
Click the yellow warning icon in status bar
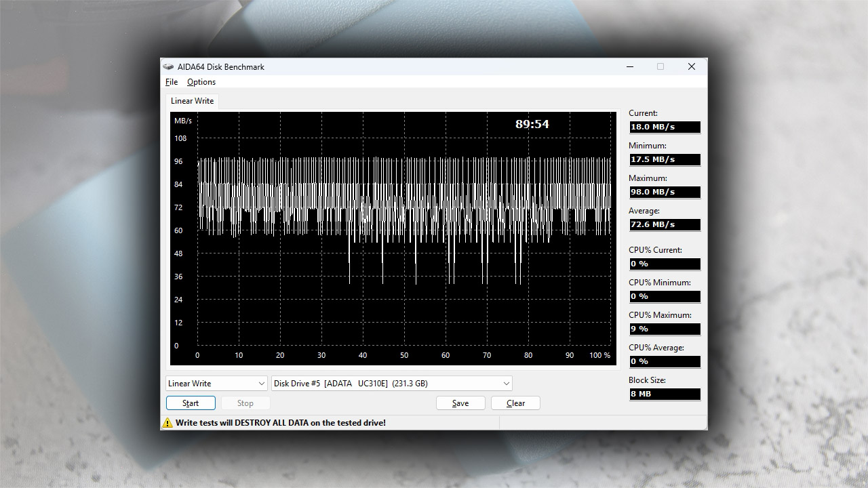click(x=167, y=423)
